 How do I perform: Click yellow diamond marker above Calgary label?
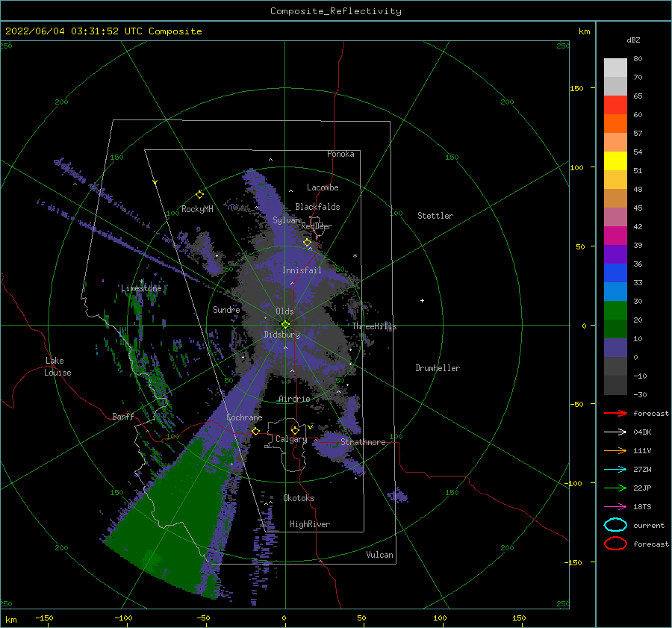point(295,430)
